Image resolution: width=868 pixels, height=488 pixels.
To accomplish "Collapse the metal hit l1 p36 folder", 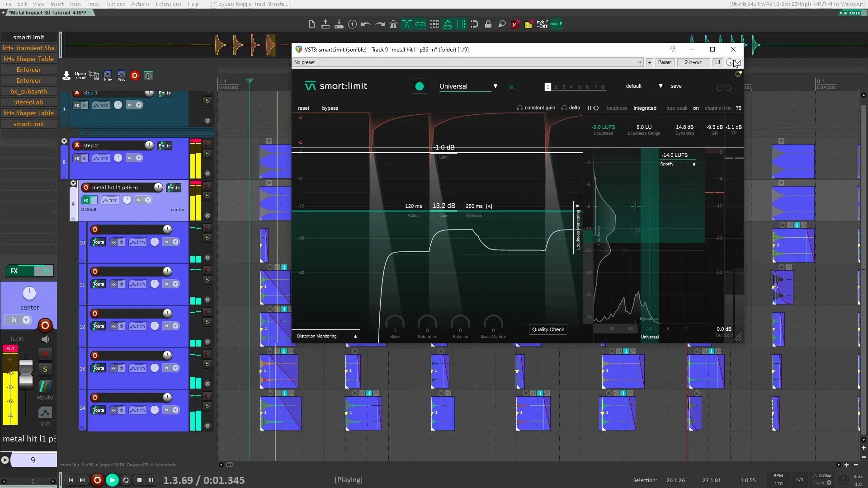I will [x=73, y=183].
